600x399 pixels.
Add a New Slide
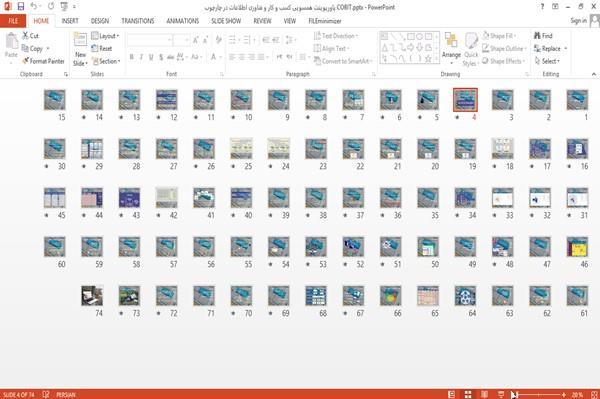(x=80, y=50)
